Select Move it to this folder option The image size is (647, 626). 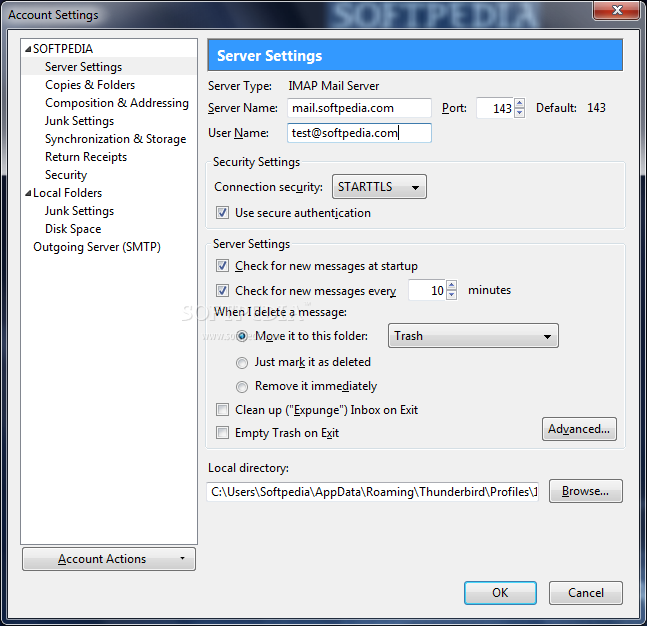coord(242,336)
